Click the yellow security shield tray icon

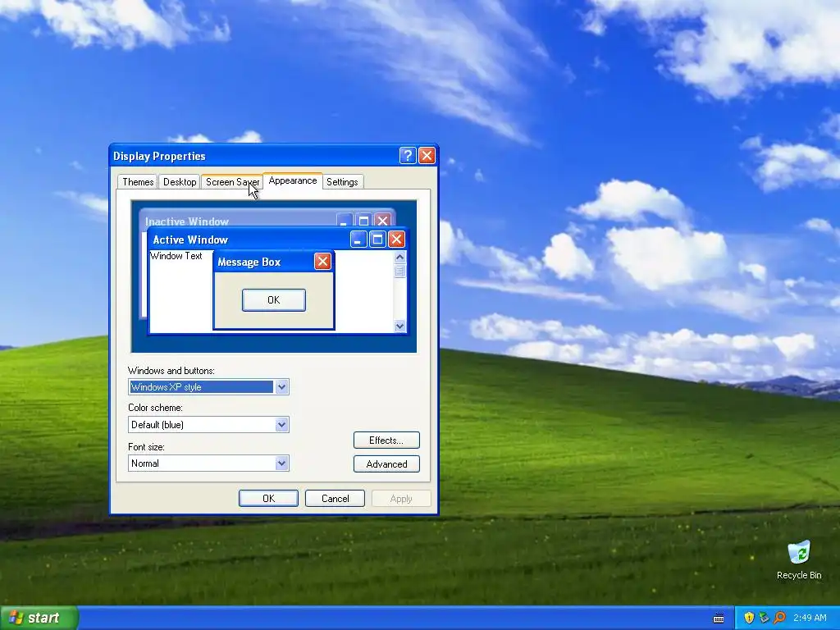(749, 618)
